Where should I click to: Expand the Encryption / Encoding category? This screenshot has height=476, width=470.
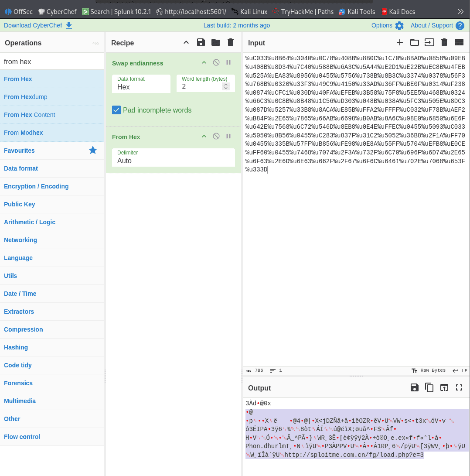[x=36, y=186]
